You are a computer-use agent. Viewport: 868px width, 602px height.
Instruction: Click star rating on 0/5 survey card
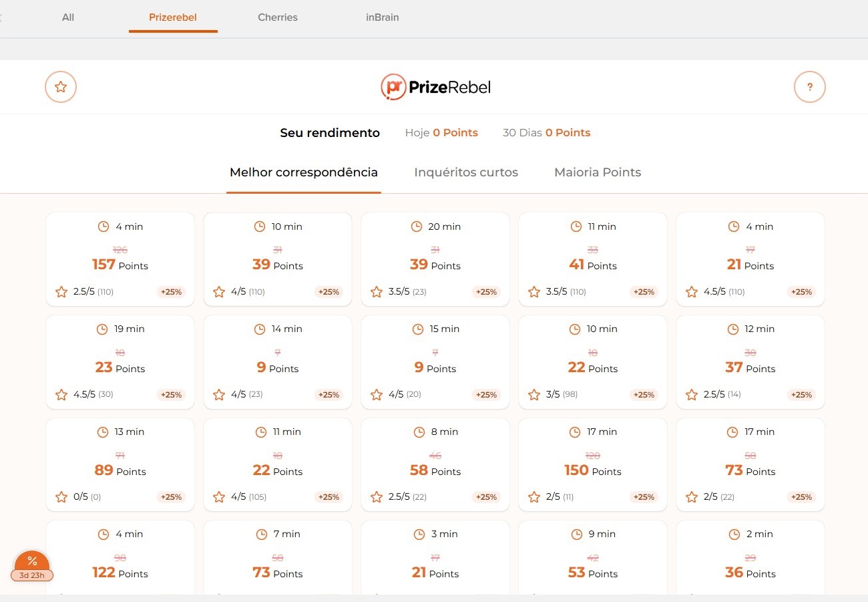pyautogui.click(x=61, y=497)
